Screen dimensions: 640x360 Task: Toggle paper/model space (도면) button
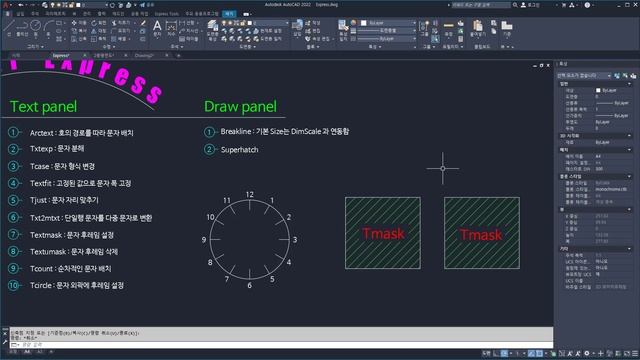tap(486, 353)
